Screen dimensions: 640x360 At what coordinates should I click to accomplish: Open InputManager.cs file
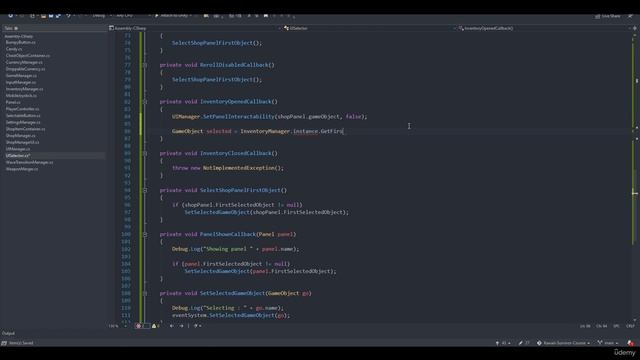[x=21, y=82]
